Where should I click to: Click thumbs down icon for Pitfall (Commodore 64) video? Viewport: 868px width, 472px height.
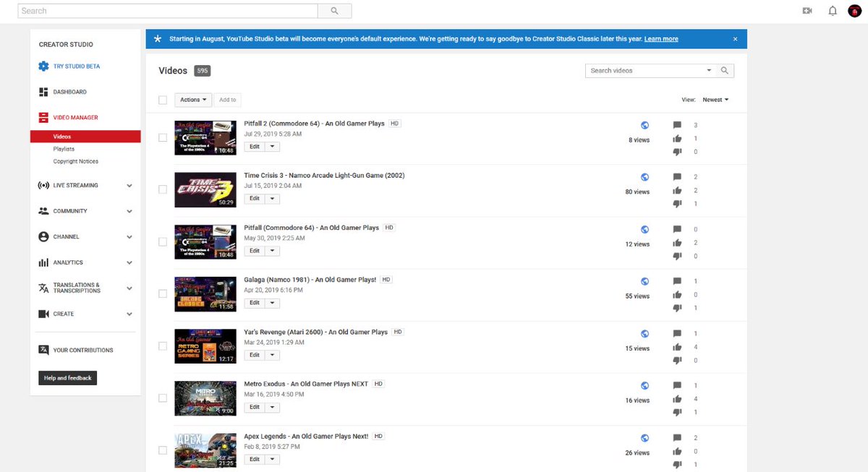coord(677,256)
